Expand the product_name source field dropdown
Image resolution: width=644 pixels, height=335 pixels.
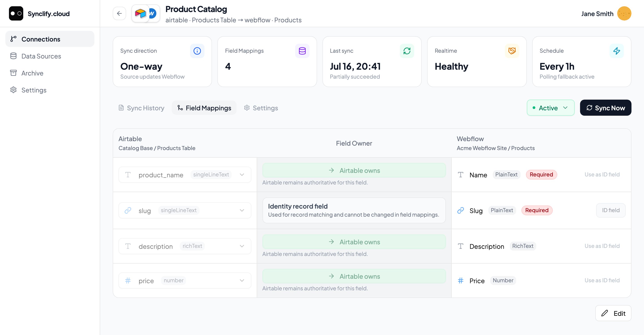point(185,175)
